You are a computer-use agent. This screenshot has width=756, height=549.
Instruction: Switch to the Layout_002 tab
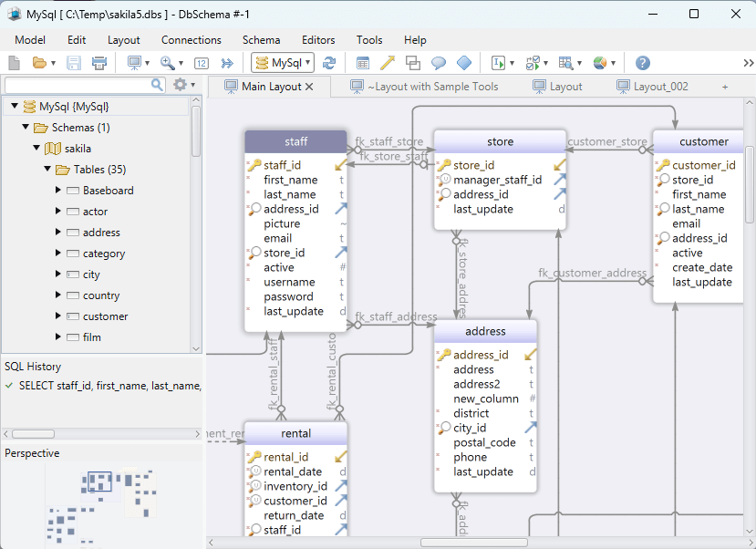[652, 87]
